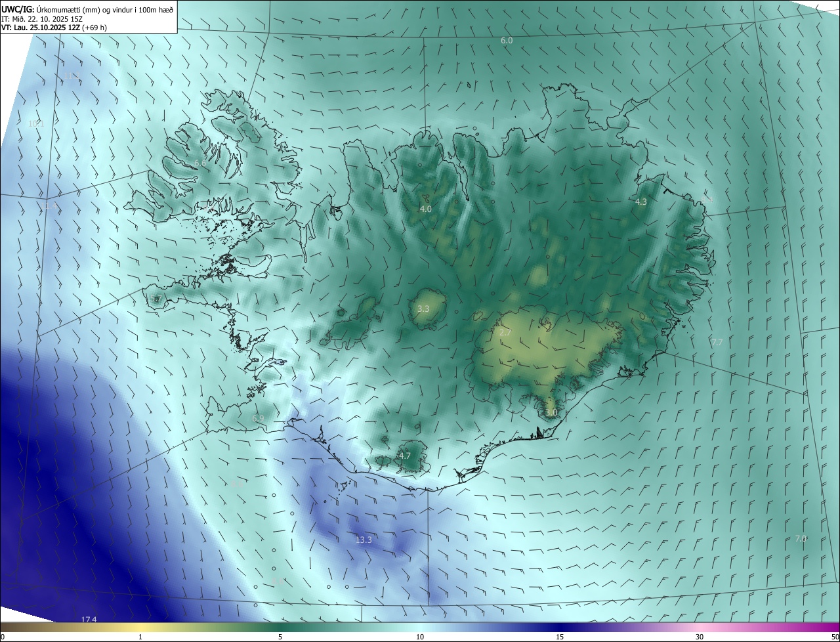Viewport: 840px width, 642px height.
Task: Click the 5.7 value on the western peninsula
Action: point(156,299)
